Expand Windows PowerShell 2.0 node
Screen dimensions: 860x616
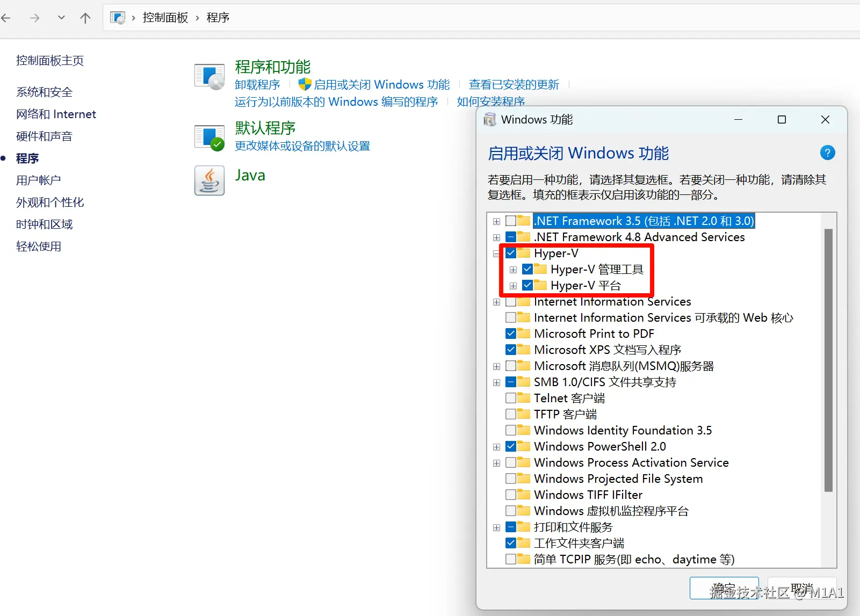coord(496,447)
